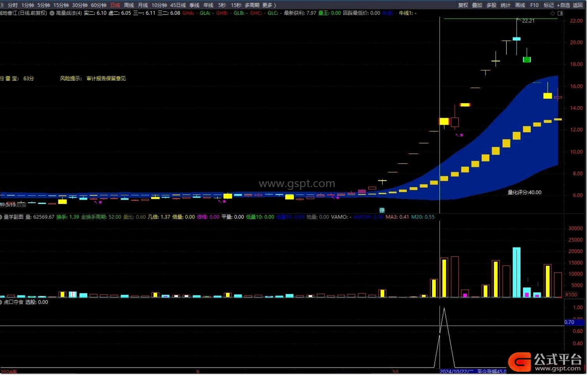Toggle the side panel icon at chart top right
Screen dimensions: 588x375
[x=560, y=13]
